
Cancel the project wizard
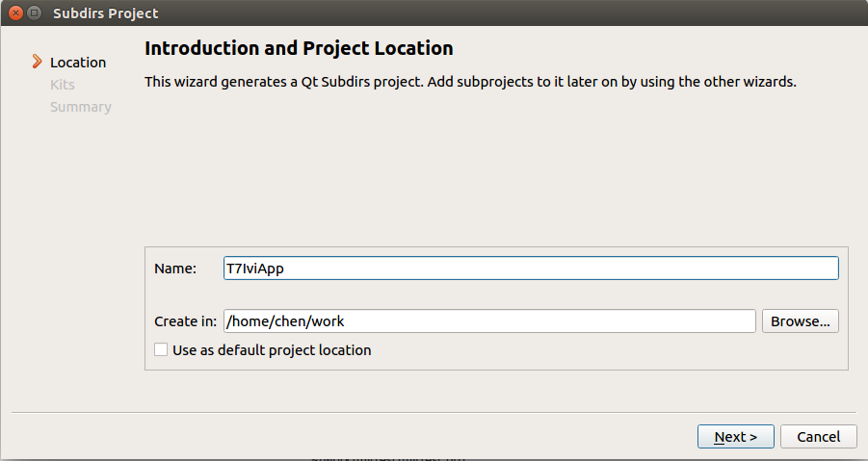[818, 437]
